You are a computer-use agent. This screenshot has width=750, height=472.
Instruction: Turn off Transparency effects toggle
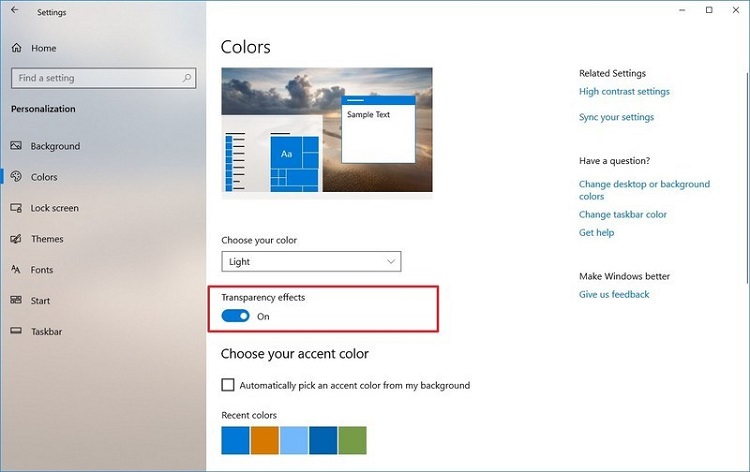pyautogui.click(x=235, y=316)
